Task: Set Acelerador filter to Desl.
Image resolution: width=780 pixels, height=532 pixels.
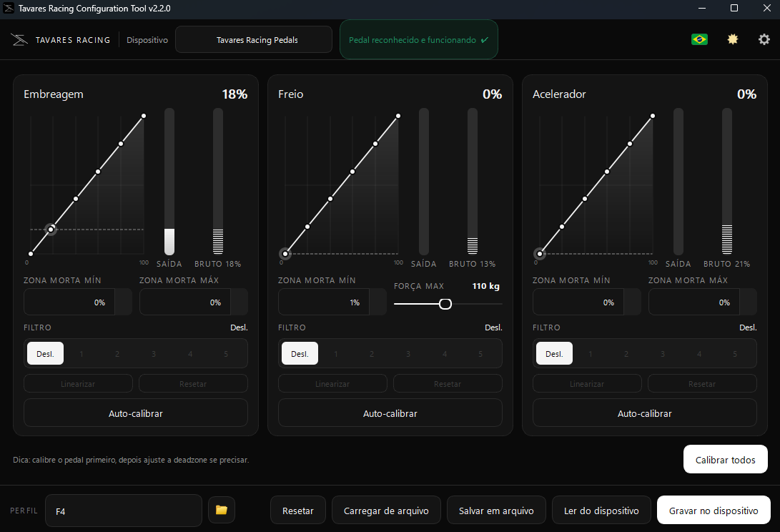Action: tap(554, 354)
